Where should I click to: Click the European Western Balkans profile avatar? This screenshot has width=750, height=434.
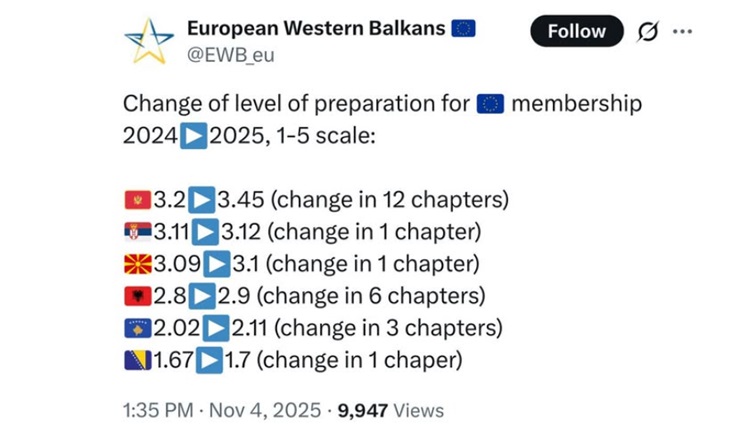click(149, 41)
